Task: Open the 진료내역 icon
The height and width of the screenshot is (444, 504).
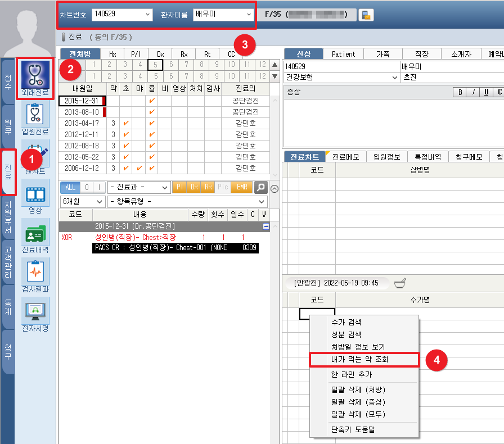Action: pos(35,233)
